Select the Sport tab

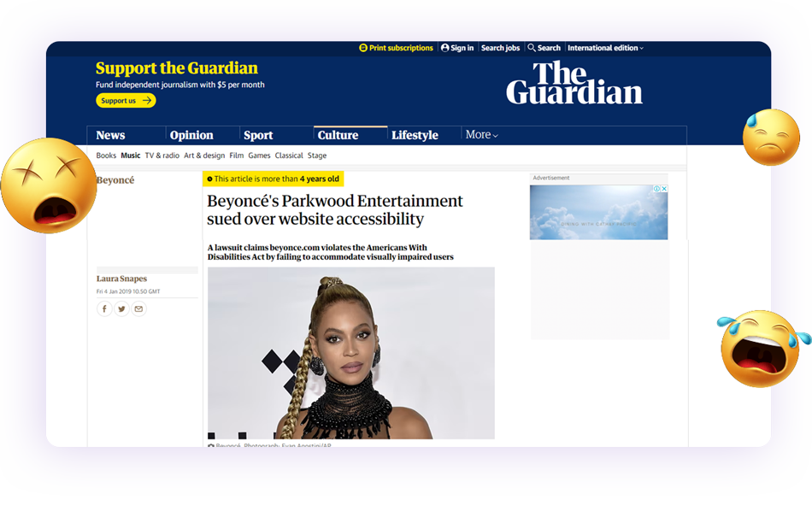(258, 135)
